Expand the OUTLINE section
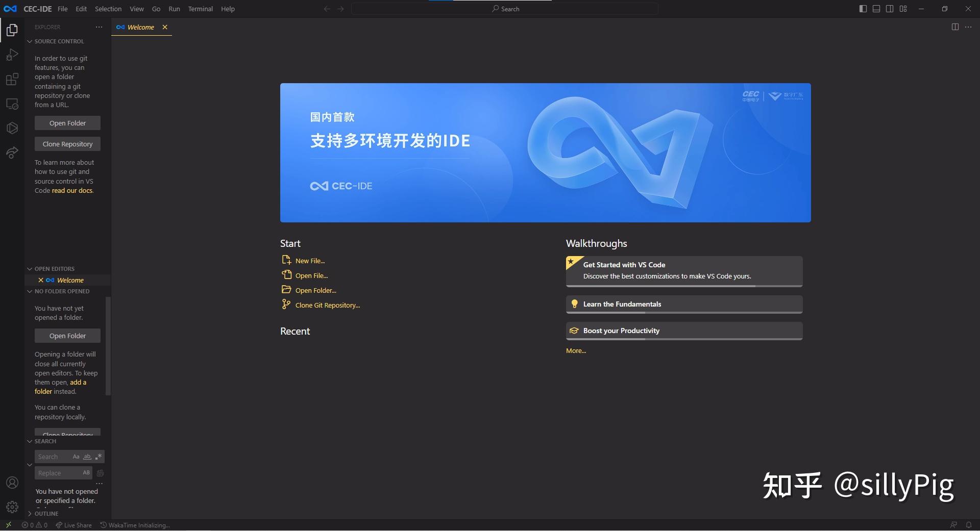The width and height of the screenshot is (980, 531). pyautogui.click(x=45, y=513)
